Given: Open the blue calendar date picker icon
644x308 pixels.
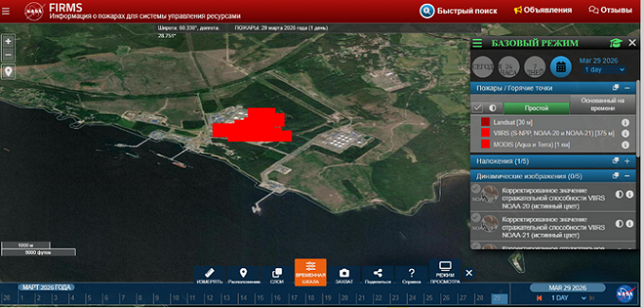Looking at the screenshot, I should click(560, 67).
